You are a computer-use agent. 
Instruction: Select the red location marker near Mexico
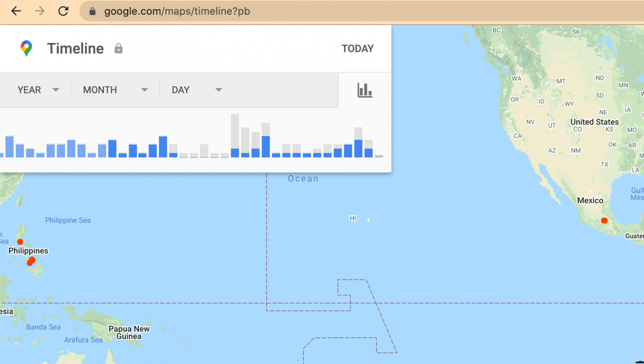tap(604, 220)
